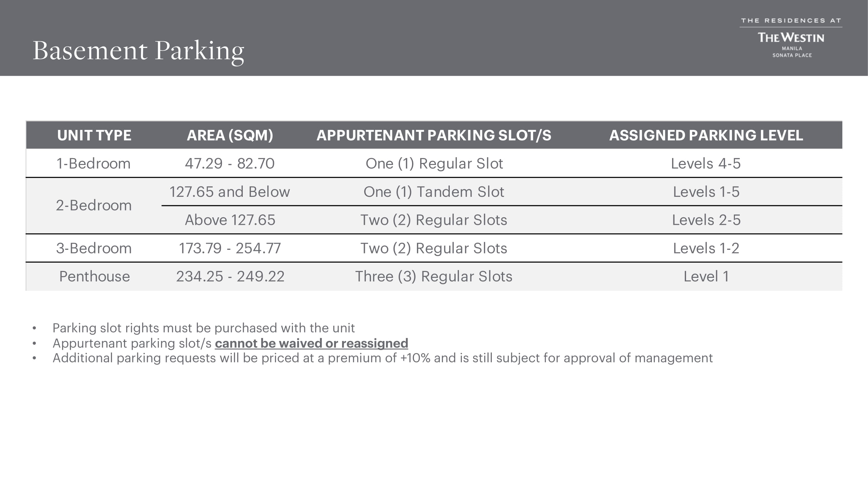Click the ASSIGNED PARKING LEVEL header
Screen dimensions: 868x488
(x=706, y=135)
